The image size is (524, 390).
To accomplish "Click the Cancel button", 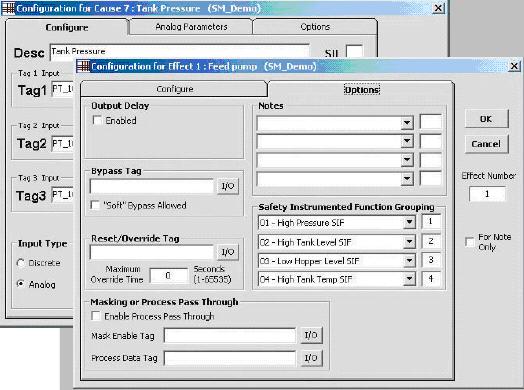I will coord(486,144).
